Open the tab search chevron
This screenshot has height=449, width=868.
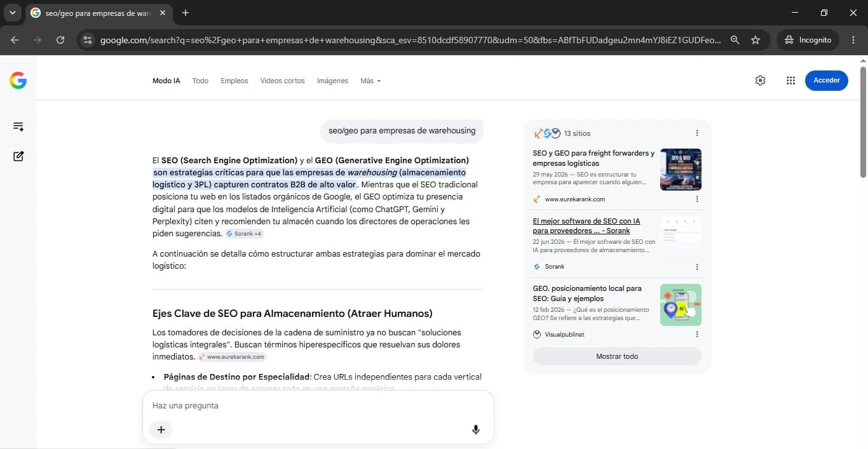pos(12,13)
